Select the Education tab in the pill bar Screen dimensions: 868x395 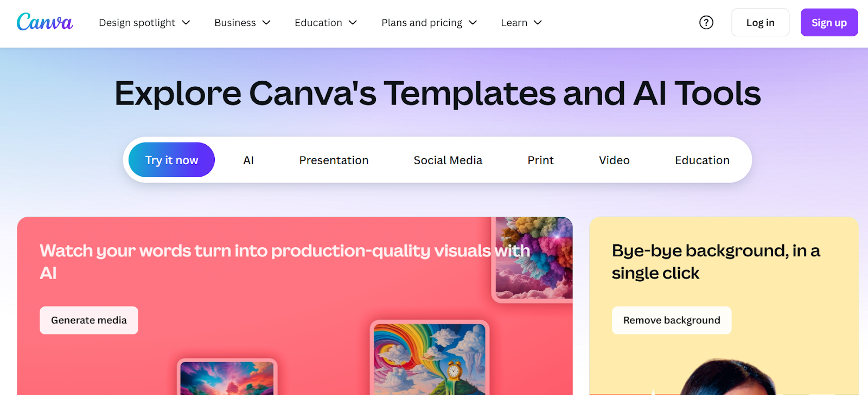click(702, 160)
